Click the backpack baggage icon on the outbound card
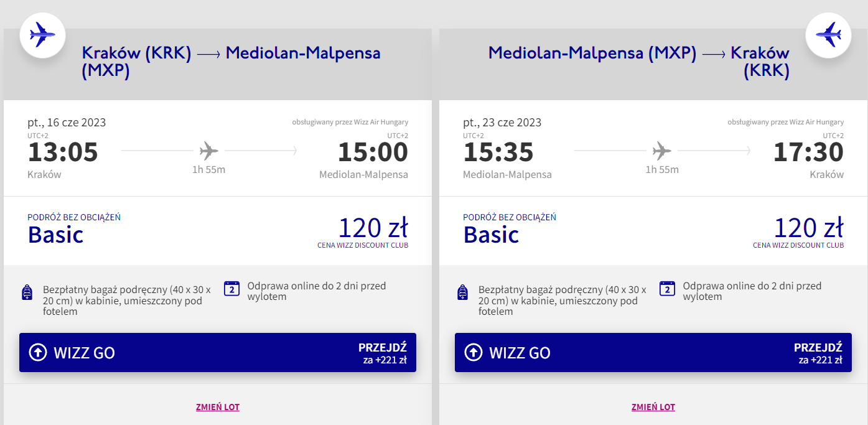868x425 pixels. tap(27, 292)
